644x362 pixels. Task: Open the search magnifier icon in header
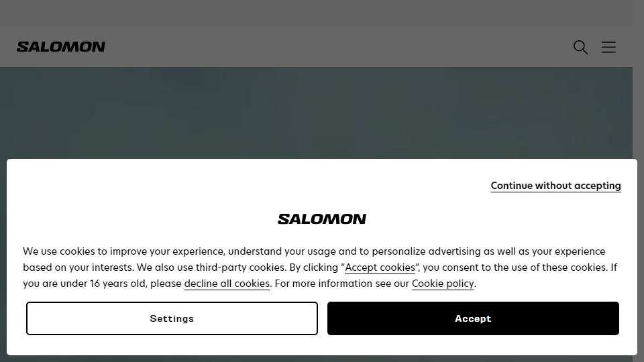coord(580,47)
